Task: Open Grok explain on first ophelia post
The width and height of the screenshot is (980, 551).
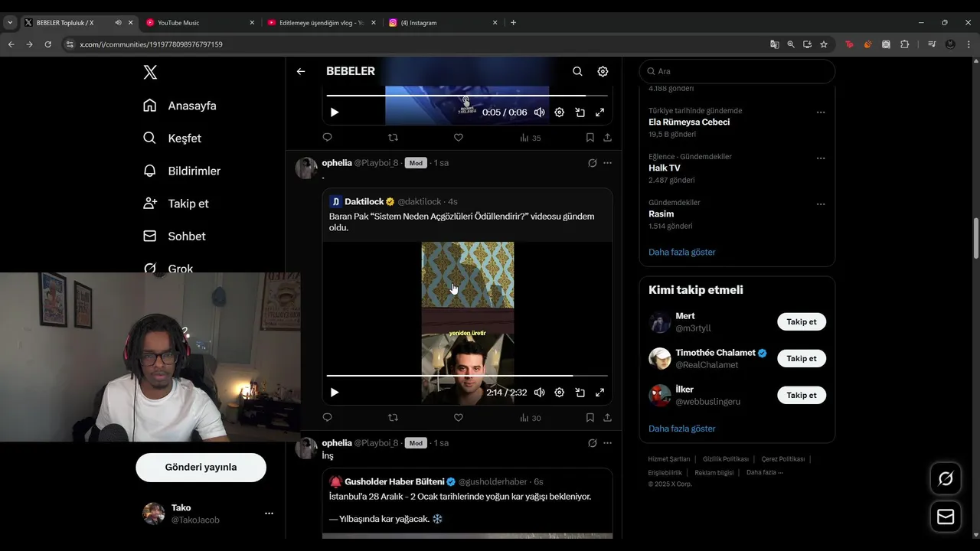Action: pyautogui.click(x=592, y=163)
